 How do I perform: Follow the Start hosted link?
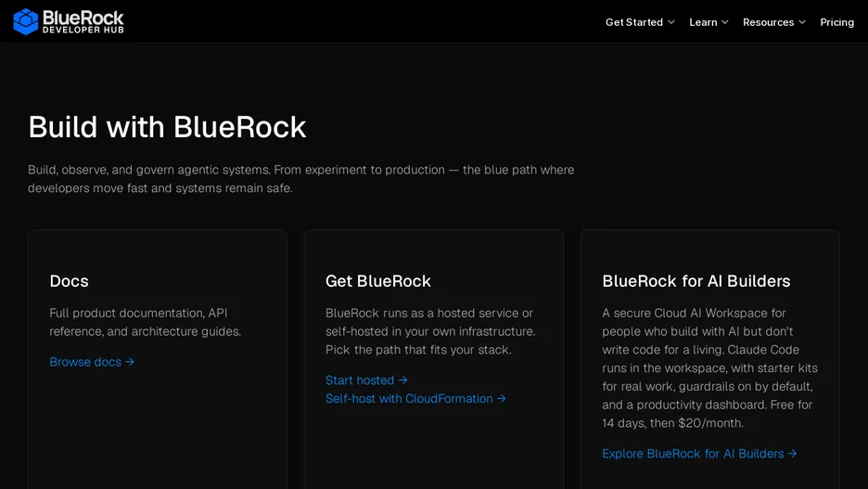click(x=366, y=380)
